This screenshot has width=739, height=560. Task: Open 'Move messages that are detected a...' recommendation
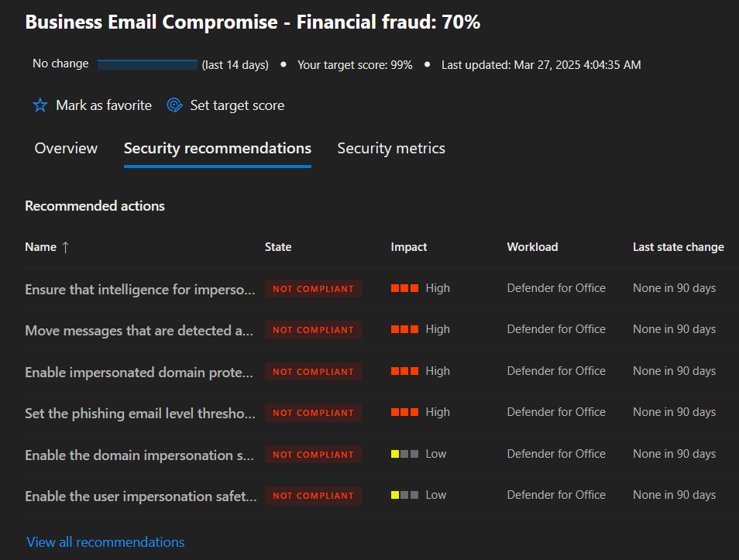click(x=139, y=331)
